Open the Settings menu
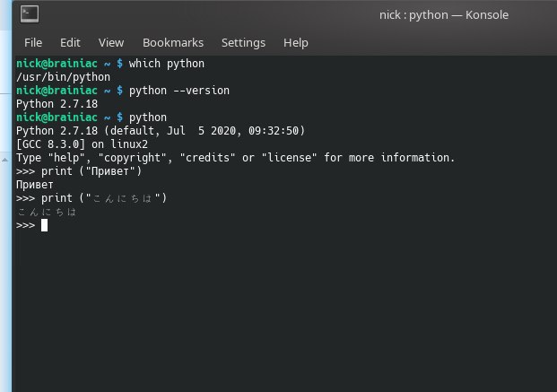 tap(243, 43)
